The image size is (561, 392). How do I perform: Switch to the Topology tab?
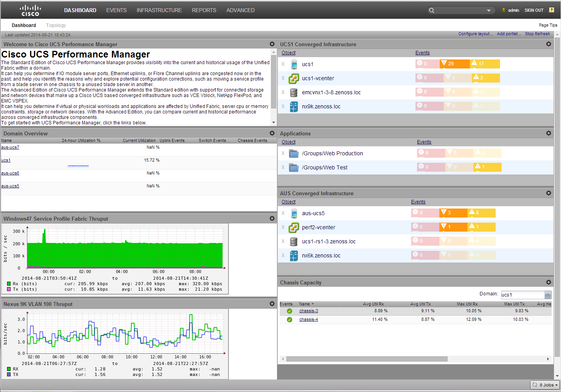tap(56, 25)
